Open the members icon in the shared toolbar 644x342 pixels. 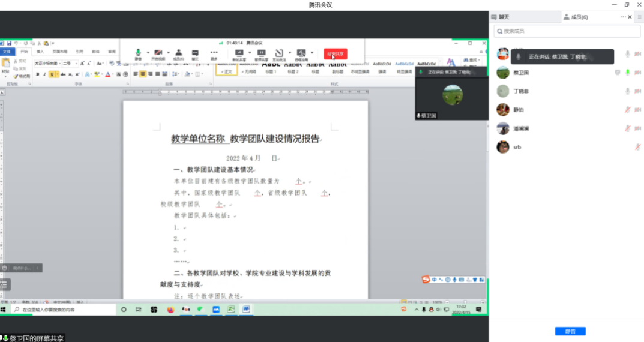(178, 53)
